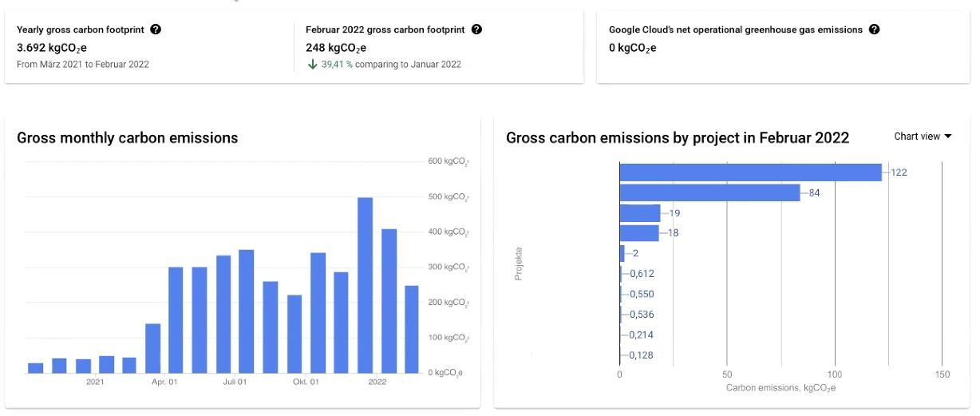This screenshot has height=416, width=980.
Task: Click the dropdown arrow next to Chart view
Action: (x=948, y=137)
